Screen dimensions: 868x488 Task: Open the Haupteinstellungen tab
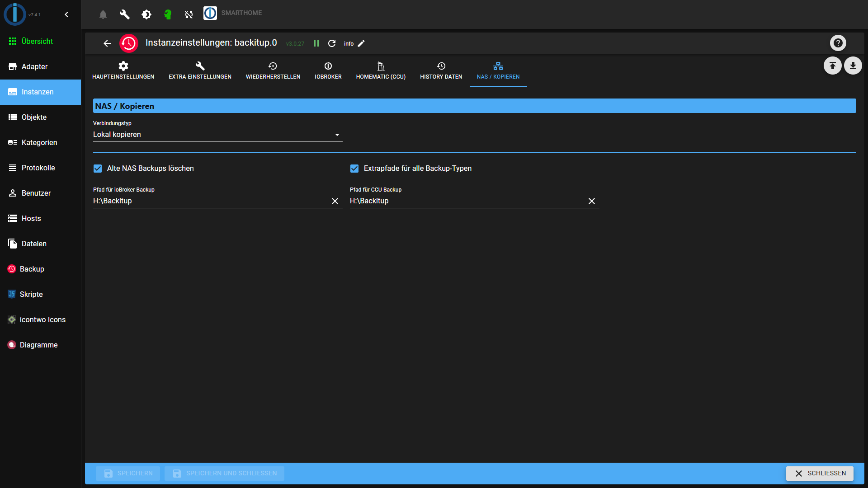pos(123,71)
